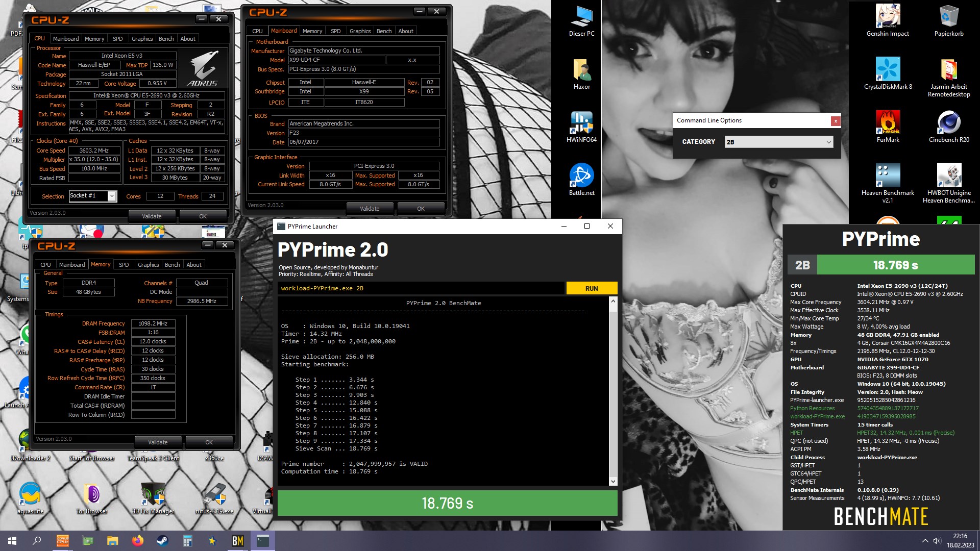Open the Tor Browser folder icon

point(92,497)
